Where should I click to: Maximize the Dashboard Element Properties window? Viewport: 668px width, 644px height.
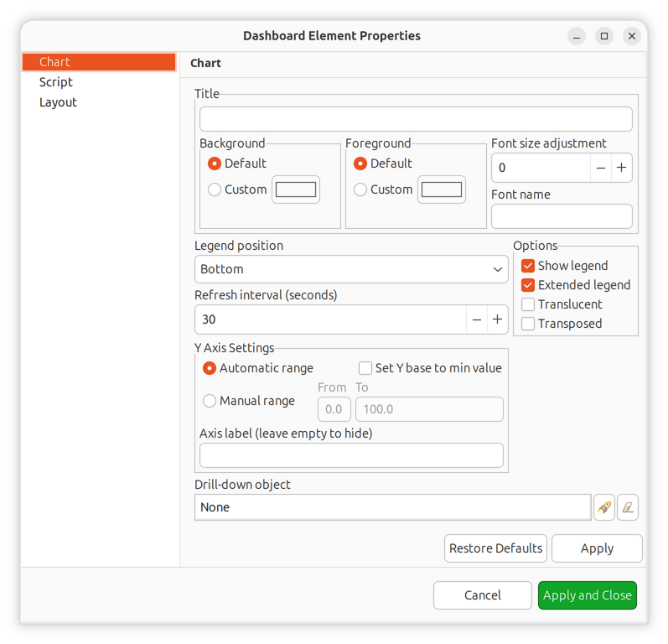point(604,36)
